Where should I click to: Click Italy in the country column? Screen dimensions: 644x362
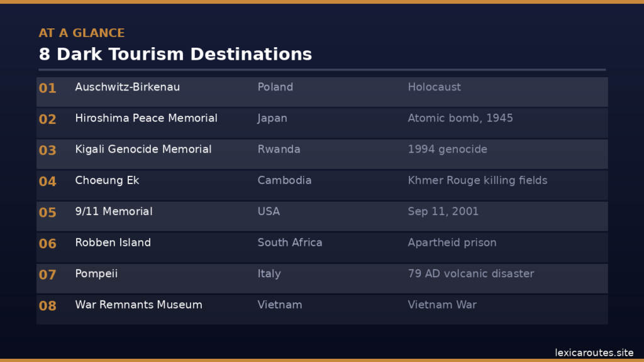pyautogui.click(x=269, y=274)
